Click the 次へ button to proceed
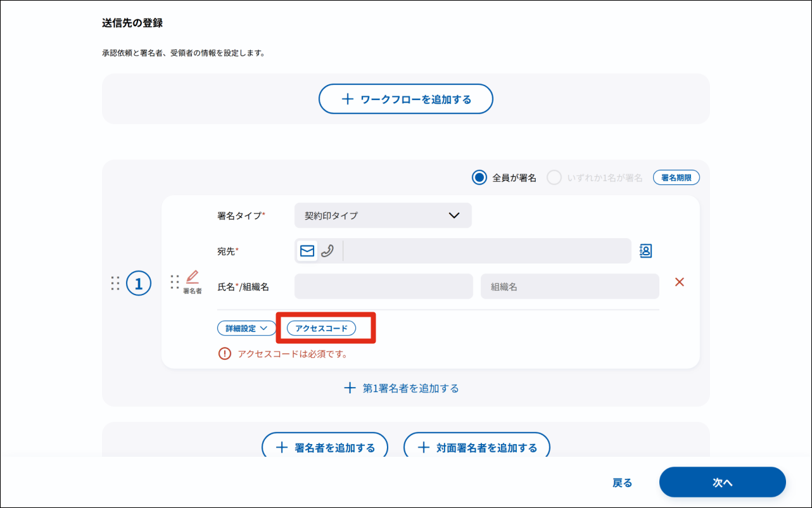The height and width of the screenshot is (508, 812). 721,482
